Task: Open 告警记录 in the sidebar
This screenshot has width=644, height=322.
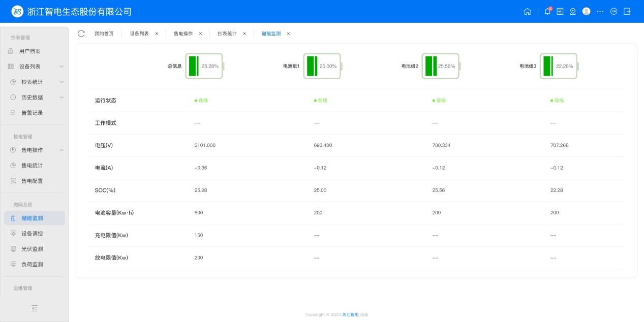Action: click(32, 113)
